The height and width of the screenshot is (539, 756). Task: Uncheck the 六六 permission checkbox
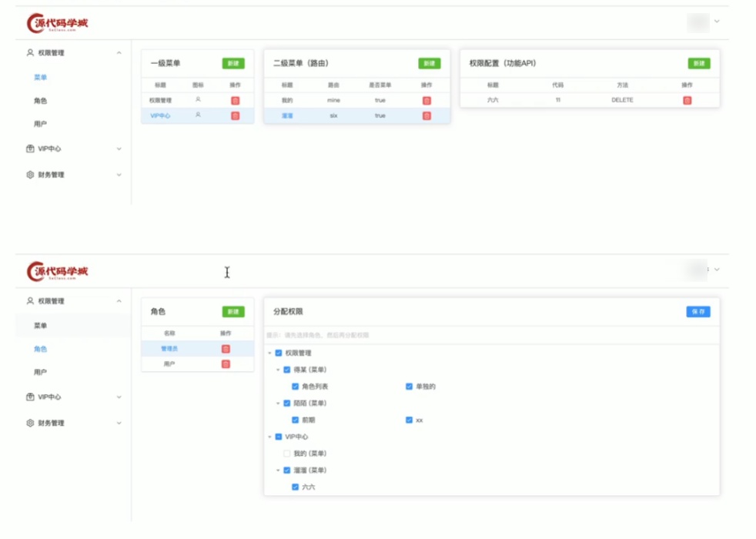[x=295, y=487]
